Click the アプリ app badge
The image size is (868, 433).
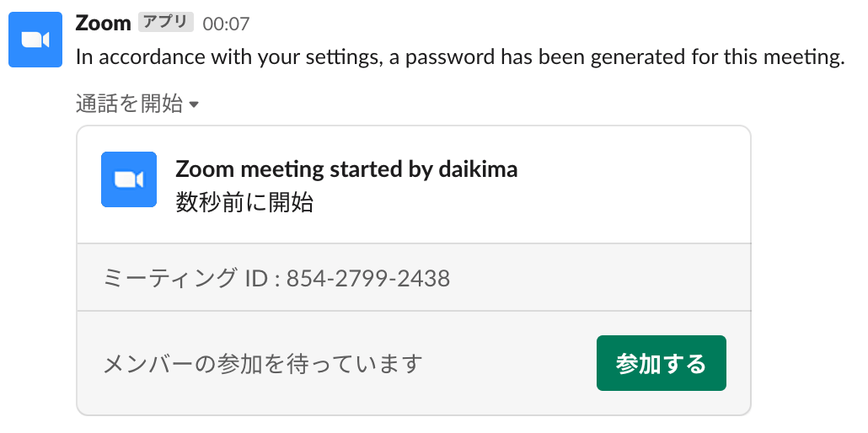[x=165, y=23]
